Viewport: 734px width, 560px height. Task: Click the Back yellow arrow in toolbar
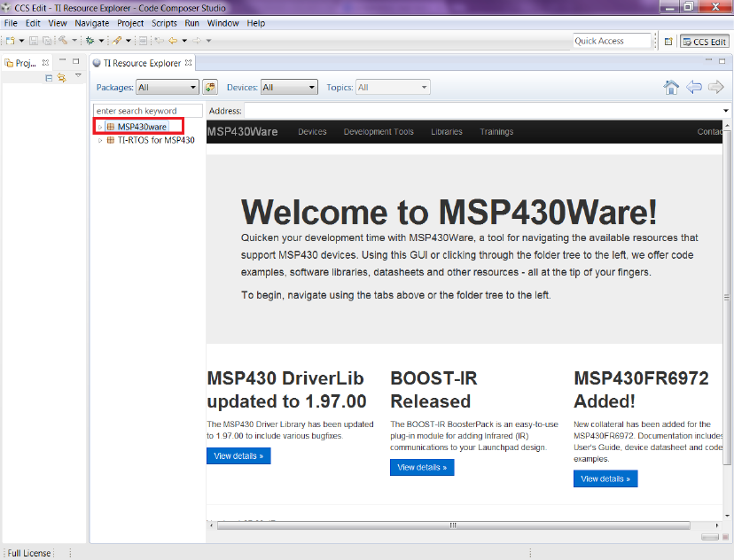point(173,41)
